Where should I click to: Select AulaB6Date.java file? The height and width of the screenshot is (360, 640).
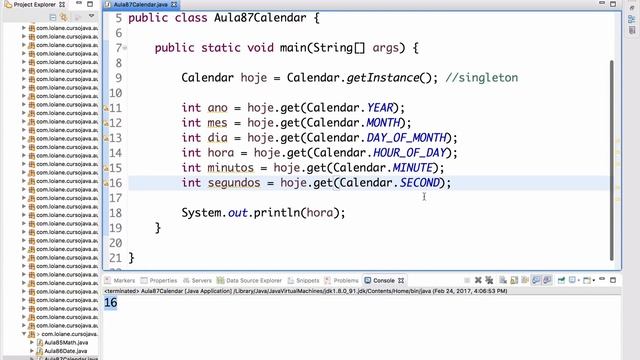point(61,351)
